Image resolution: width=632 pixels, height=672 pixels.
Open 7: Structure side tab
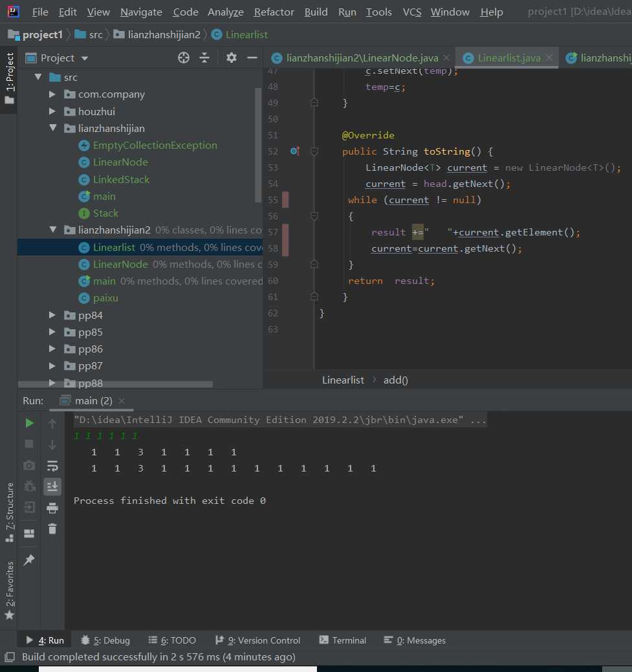pyautogui.click(x=9, y=512)
